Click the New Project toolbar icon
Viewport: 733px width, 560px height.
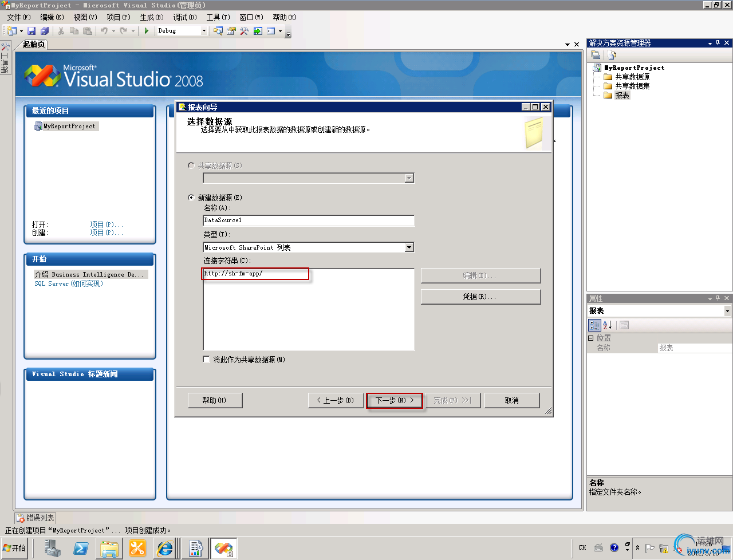tap(12, 31)
